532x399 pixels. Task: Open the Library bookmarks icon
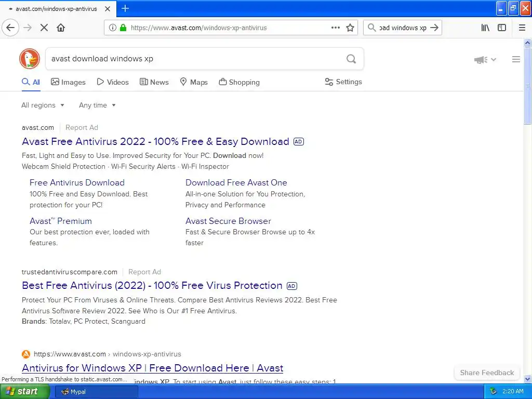[x=485, y=28]
